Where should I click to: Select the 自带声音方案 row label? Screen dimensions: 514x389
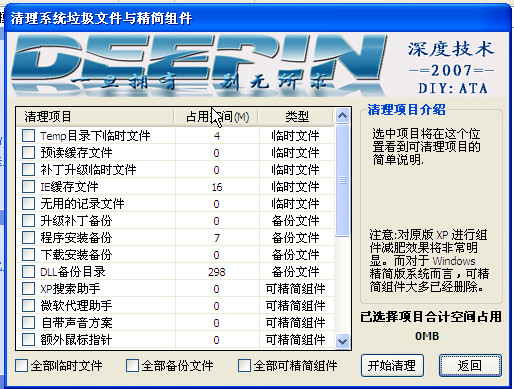[77, 323]
